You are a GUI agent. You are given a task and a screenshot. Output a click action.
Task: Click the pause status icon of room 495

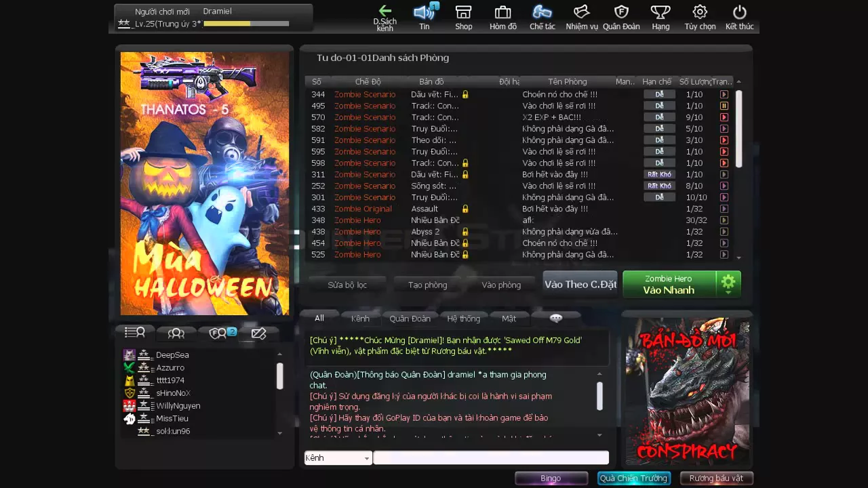click(724, 106)
